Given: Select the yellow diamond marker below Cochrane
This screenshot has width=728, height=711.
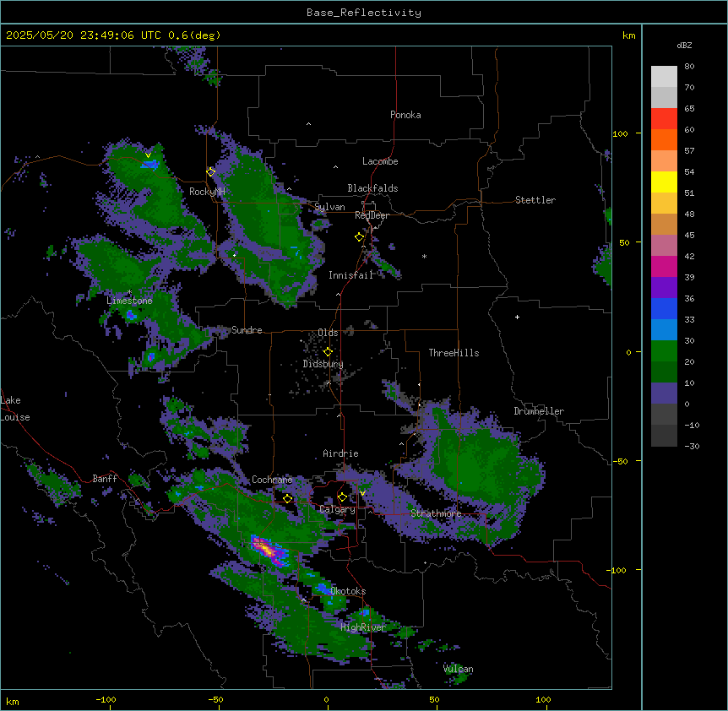Looking at the screenshot, I should click(287, 498).
